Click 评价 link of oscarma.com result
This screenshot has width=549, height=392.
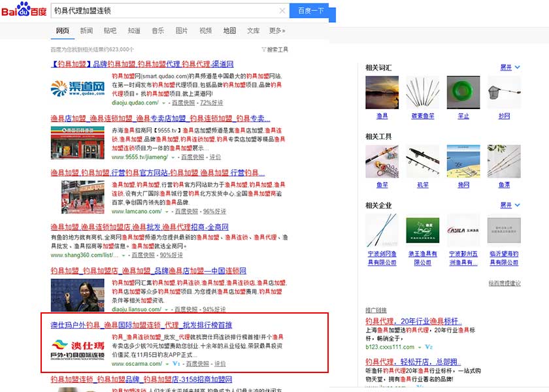tap(220, 364)
